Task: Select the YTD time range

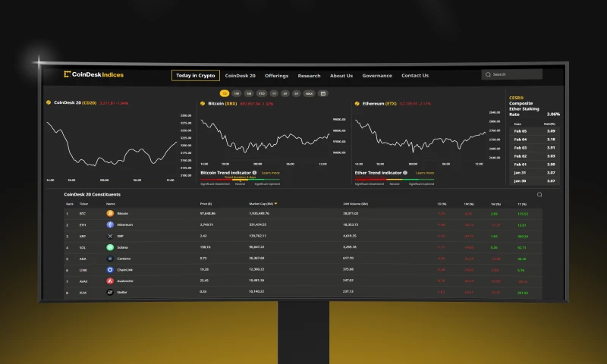Action: click(x=261, y=93)
